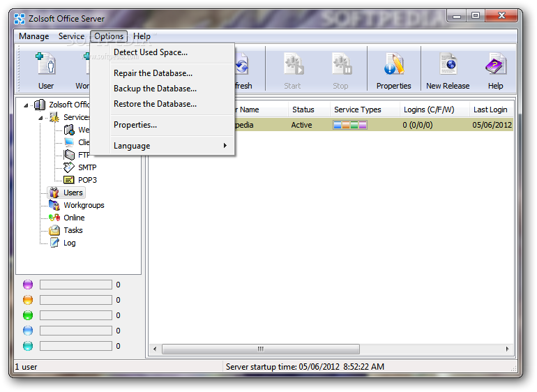Click the service types color swatches cell
537x392 pixels.
coord(350,125)
